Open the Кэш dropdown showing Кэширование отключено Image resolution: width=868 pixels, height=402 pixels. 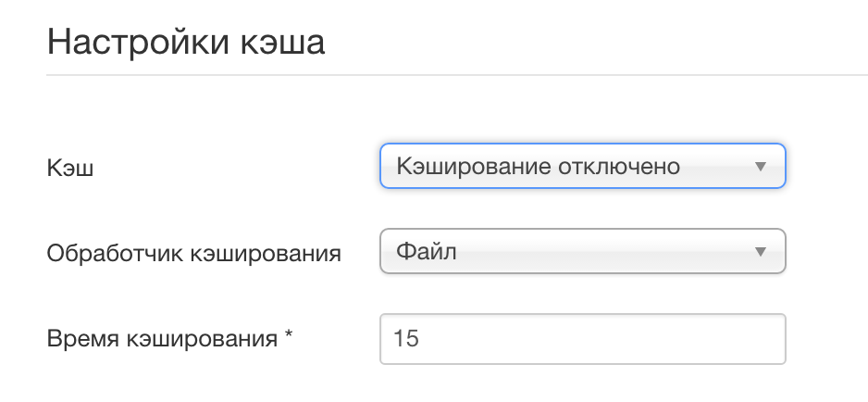point(582,167)
